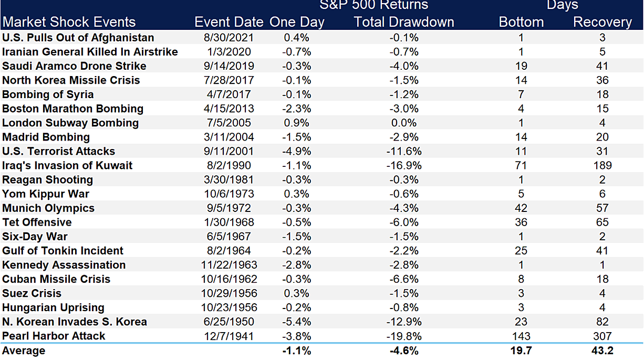Click the Bottom days column header

point(521,22)
